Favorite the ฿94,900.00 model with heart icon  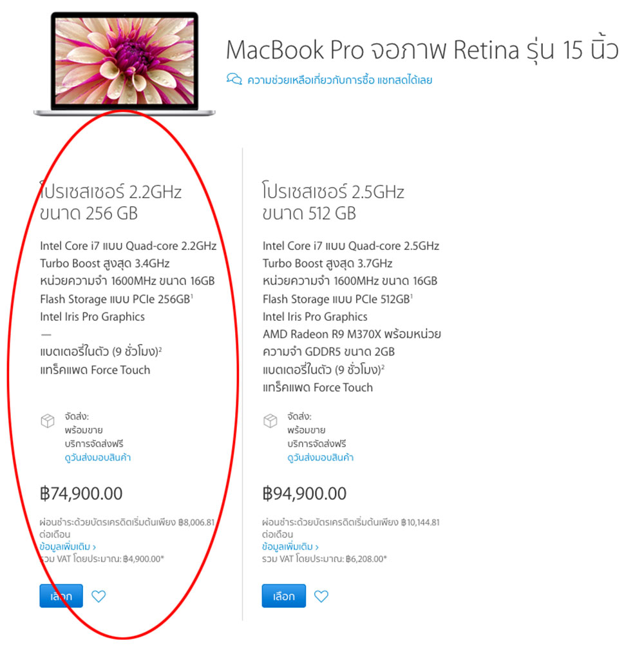tap(321, 596)
